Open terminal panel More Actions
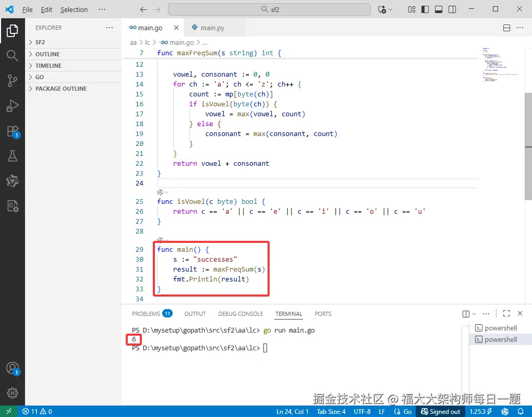 coord(486,314)
